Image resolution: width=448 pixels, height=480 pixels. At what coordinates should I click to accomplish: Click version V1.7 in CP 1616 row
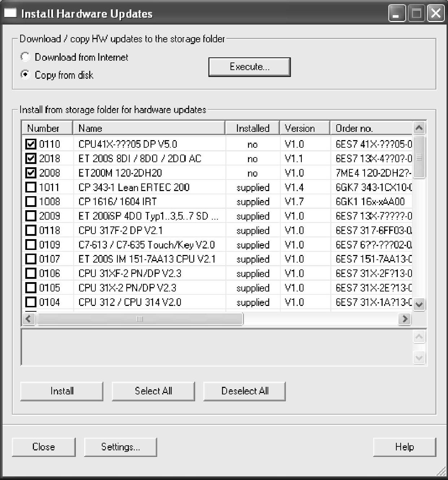(x=294, y=202)
